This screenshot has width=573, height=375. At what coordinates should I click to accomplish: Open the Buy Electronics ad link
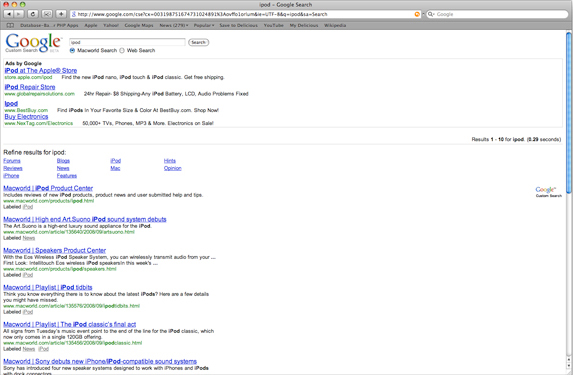[26, 117]
